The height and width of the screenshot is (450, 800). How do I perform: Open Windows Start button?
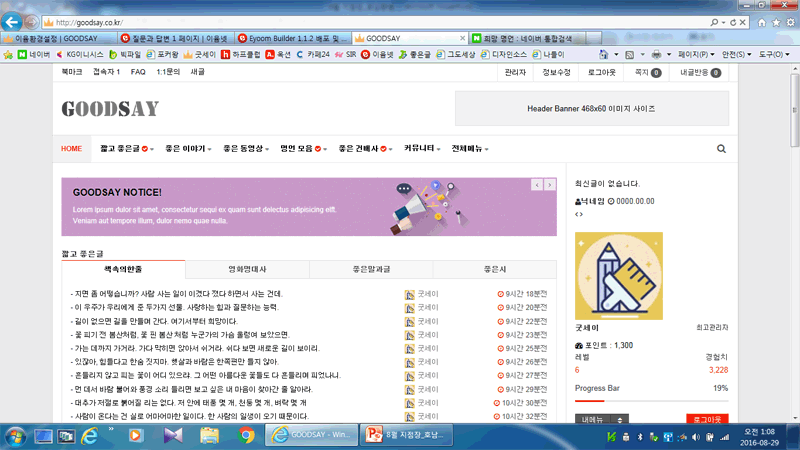click(15, 436)
